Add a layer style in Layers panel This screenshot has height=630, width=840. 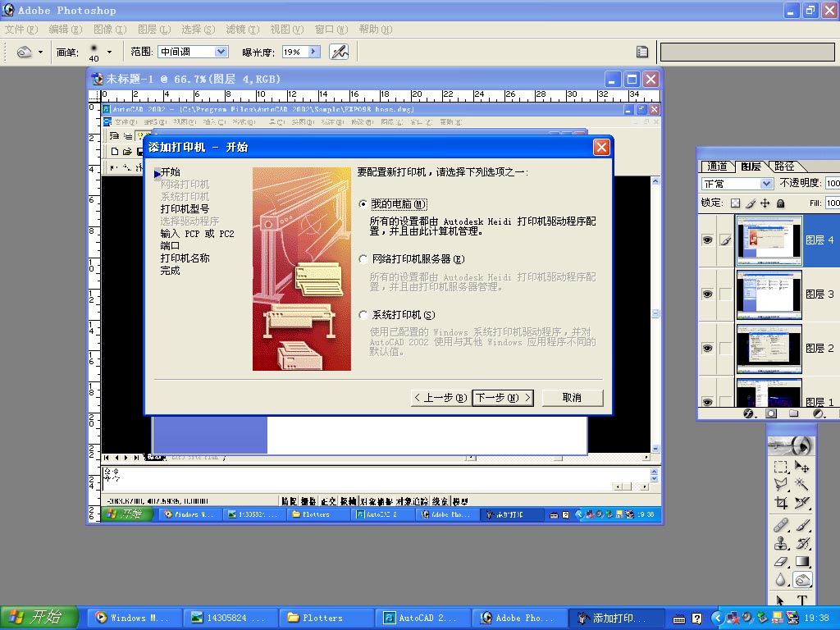click(x=748, y=413)
